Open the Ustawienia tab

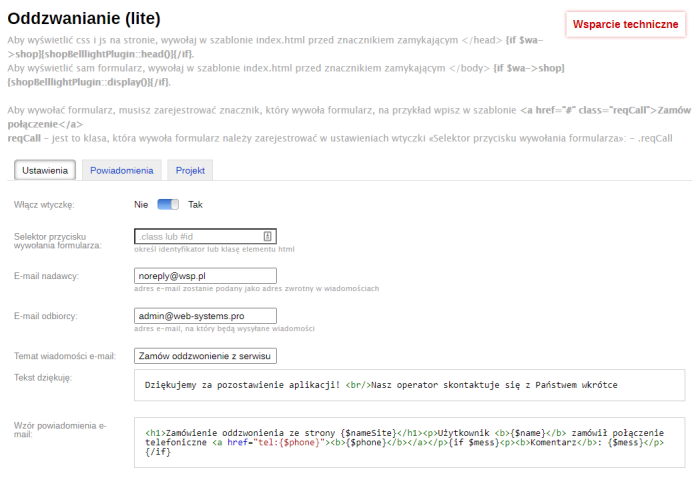45,171
